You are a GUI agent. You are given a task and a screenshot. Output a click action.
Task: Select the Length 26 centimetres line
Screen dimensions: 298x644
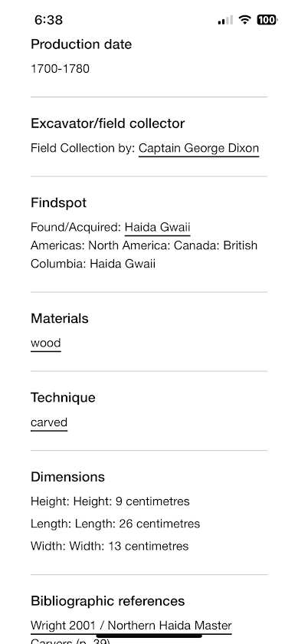tap(116, 524)
